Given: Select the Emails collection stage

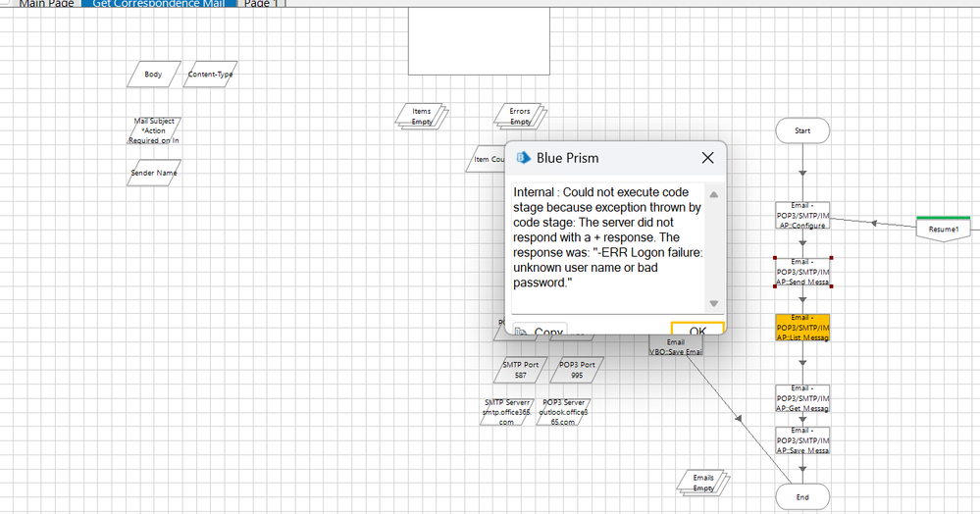Looking at the screenshot, I should click(702, 482).
